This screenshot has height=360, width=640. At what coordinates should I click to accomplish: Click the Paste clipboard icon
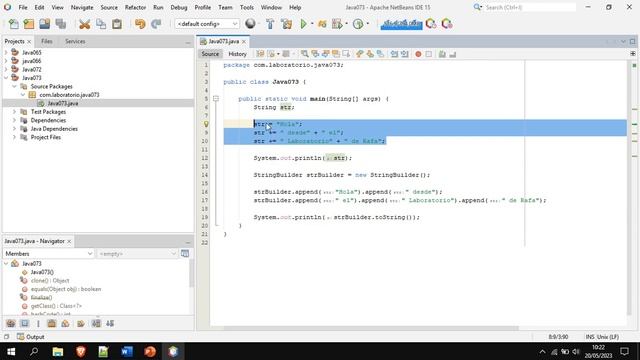click(x=117, y=24)
